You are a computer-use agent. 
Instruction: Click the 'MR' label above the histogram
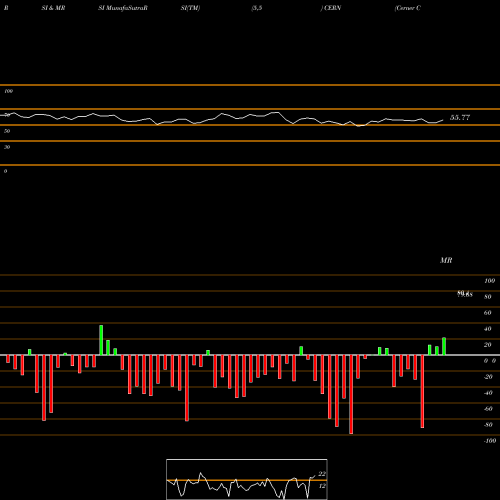(x=446, y=260)
